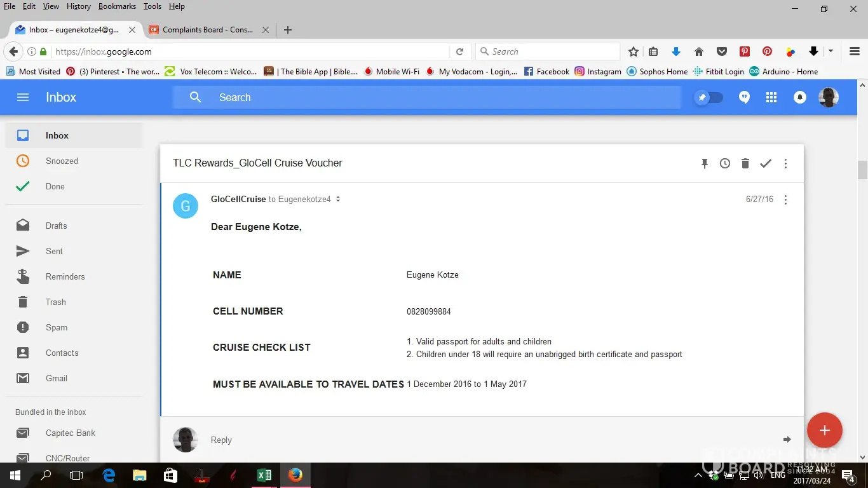Open the Google apps grid
Image resolution: width=868 pixels, height=488 pixels.
pyautogui.click(x=771, y=97)
